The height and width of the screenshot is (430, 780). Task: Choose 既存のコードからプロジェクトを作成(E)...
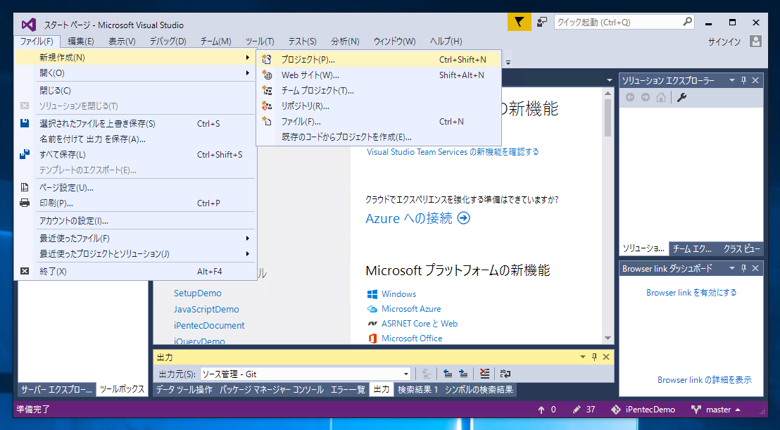pos(379,137)
